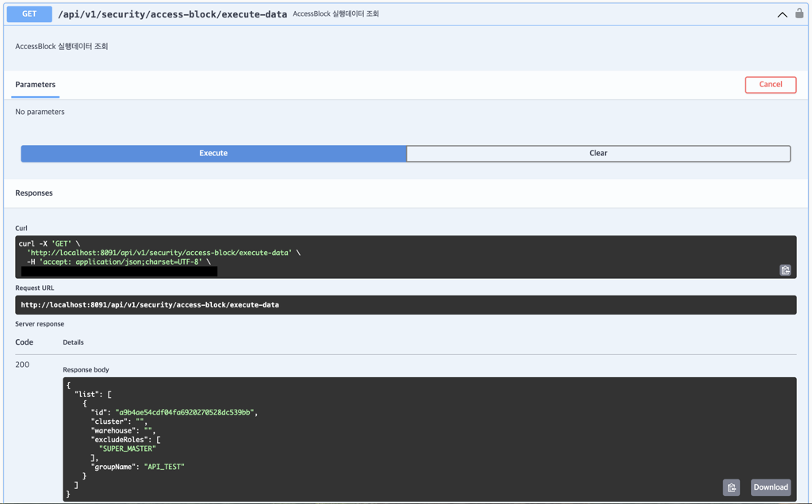Click the "SUPER_MASTER" value in response body
Viewport: 812px width, 504px height.
tap(127, 449)
